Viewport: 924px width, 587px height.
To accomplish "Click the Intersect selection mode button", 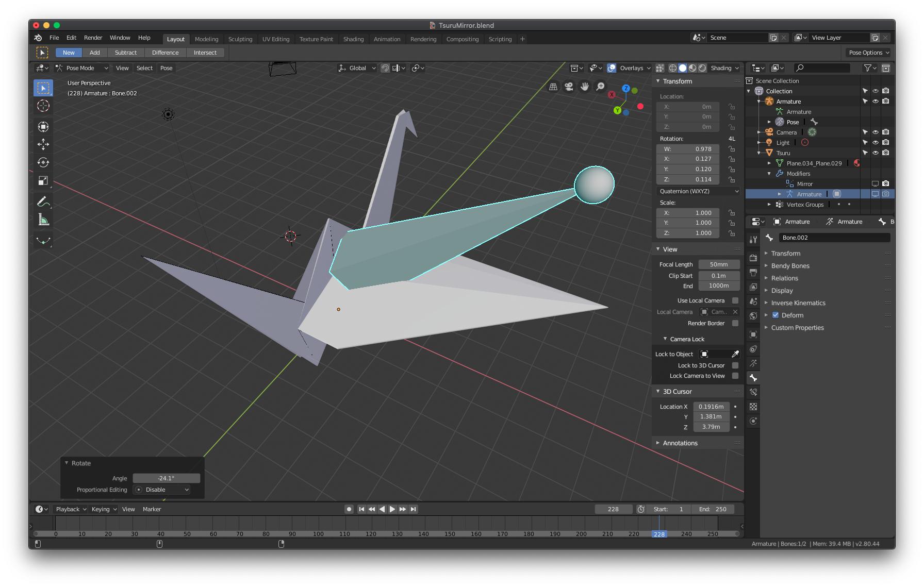I will click(x=205, y=53).
